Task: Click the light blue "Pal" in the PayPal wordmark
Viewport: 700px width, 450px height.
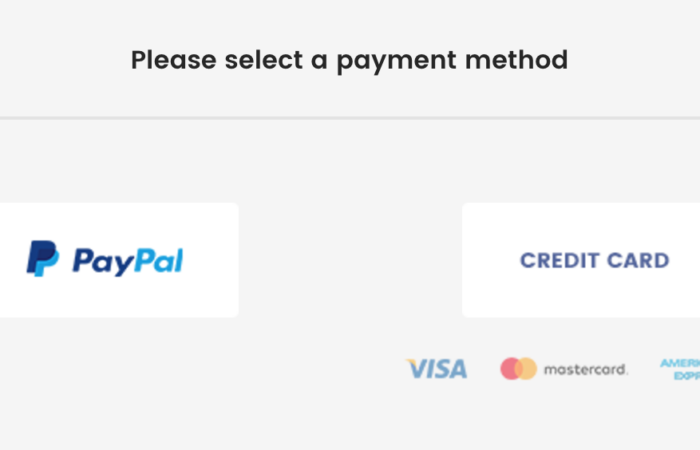Action: point(154,261)
